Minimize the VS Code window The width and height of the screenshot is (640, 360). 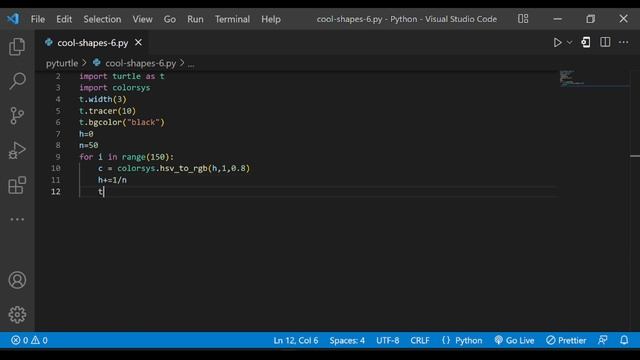[558, 19]
